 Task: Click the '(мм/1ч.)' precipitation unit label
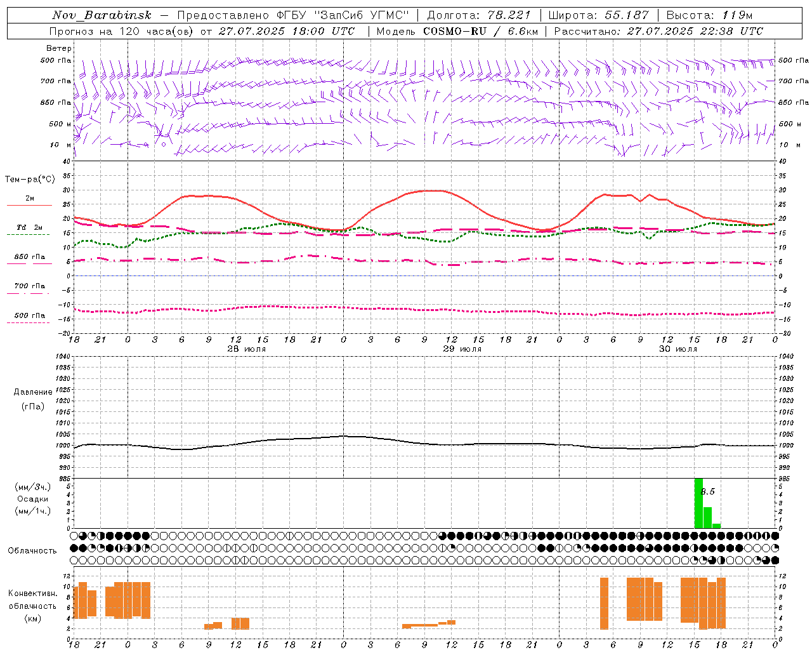(33, 511)
